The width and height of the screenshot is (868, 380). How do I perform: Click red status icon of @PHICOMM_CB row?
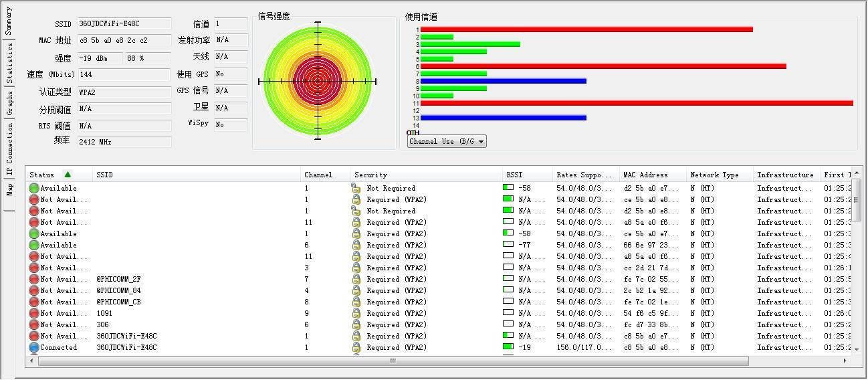(34, 302)
